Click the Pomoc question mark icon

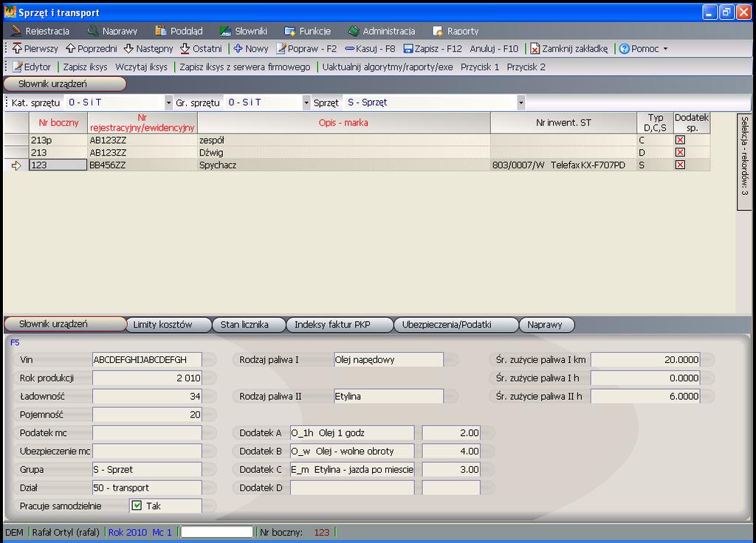pyautogui.click(x=625, y=49)
